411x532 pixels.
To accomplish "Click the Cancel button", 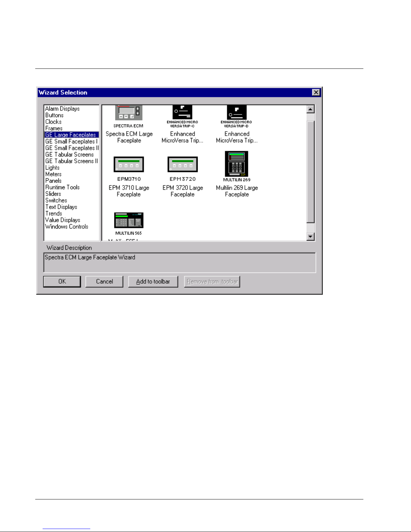I will click(104, 282).
